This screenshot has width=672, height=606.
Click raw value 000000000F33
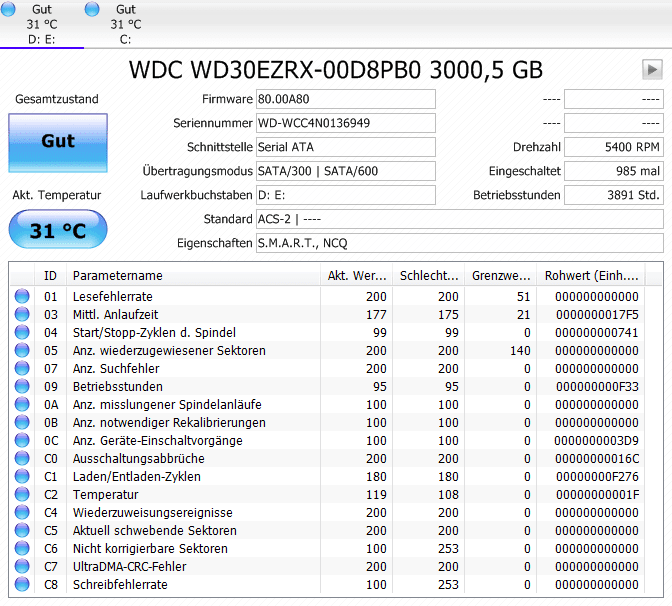[597, 387]
